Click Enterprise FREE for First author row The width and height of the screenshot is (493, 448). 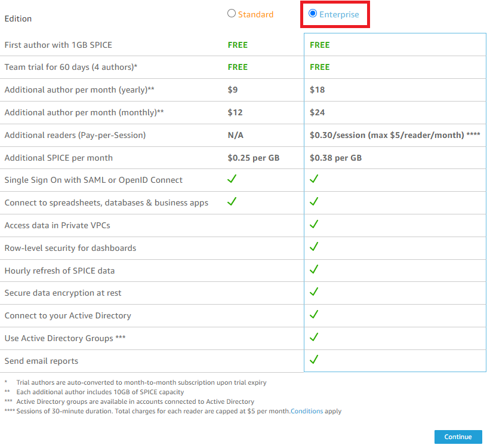click(x=320, y=45)
